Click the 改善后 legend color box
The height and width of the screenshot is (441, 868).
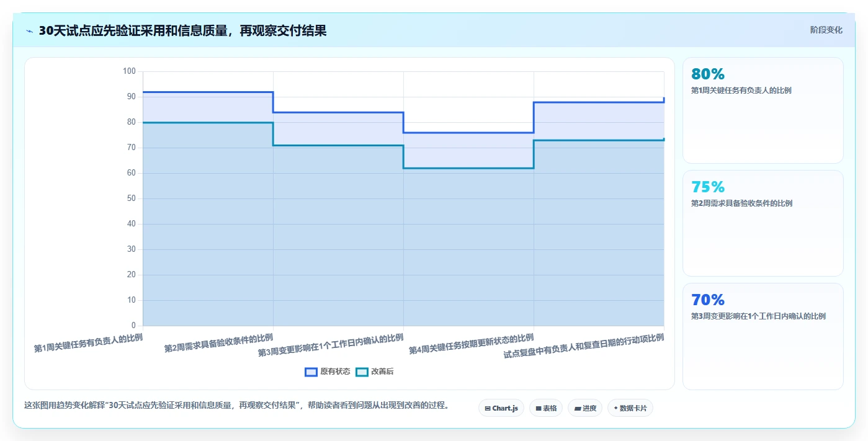pyautogui.click(x=362, y=372)
